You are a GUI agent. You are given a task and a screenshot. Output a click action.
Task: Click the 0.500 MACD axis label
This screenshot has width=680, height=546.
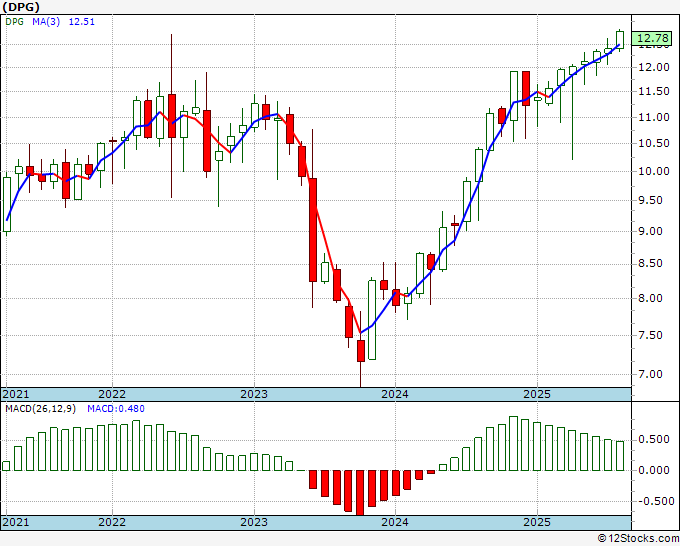pos(654,440)
